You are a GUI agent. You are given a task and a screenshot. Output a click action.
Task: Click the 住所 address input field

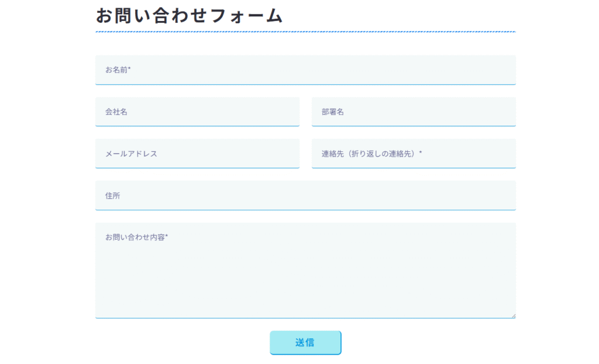click(305, 195)
